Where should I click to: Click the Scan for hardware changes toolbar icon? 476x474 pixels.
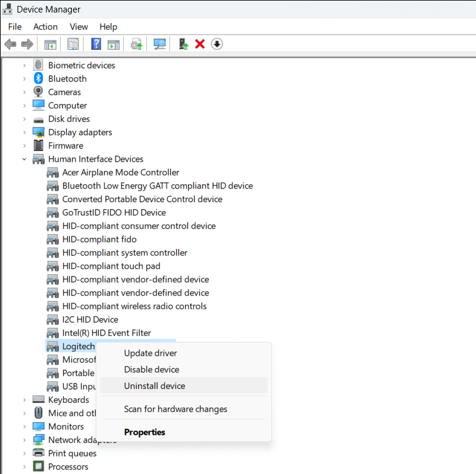[x=159, y=44]
